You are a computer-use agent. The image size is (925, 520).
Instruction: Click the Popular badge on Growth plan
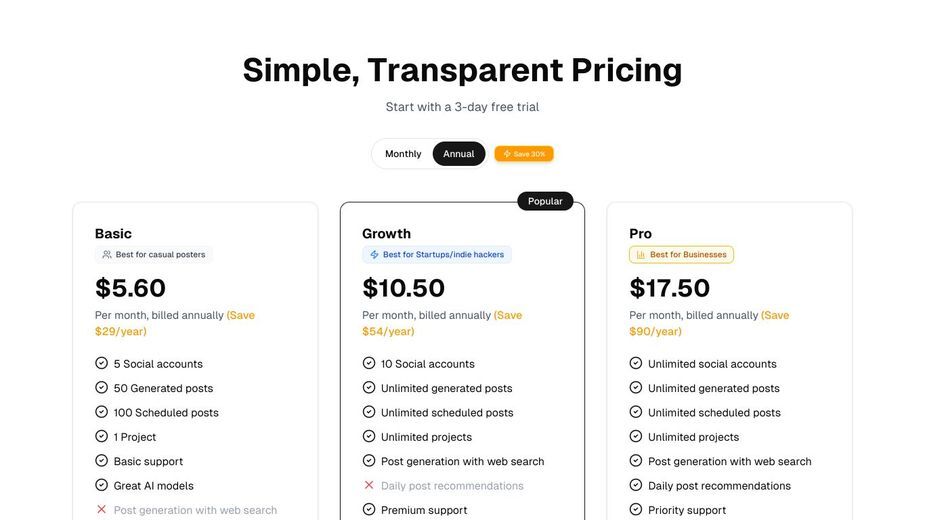click(x=545, y=201)
